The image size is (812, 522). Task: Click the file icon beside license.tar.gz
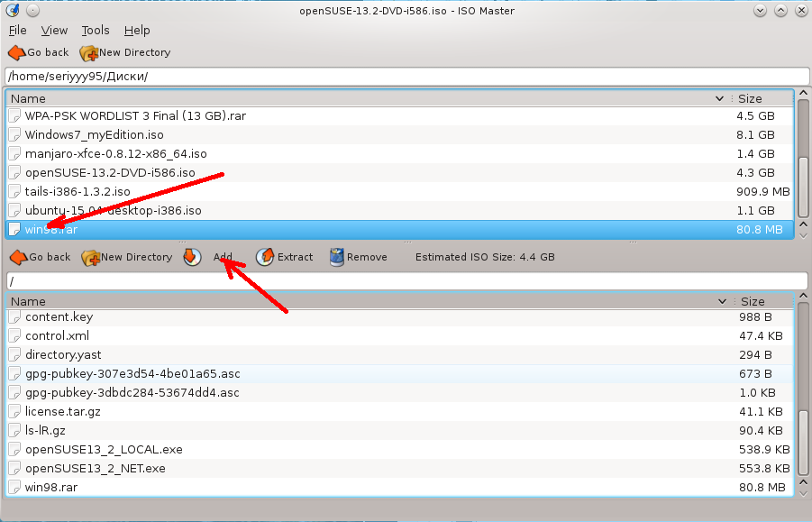tap(14, 412)
